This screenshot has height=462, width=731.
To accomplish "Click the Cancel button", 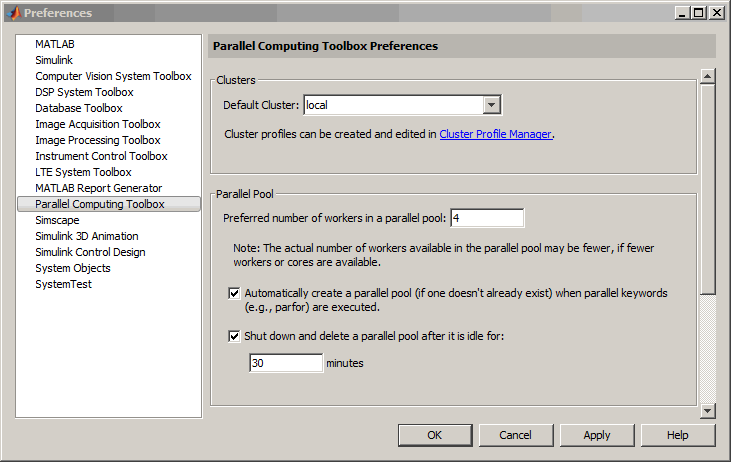I will [x=516, y=435].
